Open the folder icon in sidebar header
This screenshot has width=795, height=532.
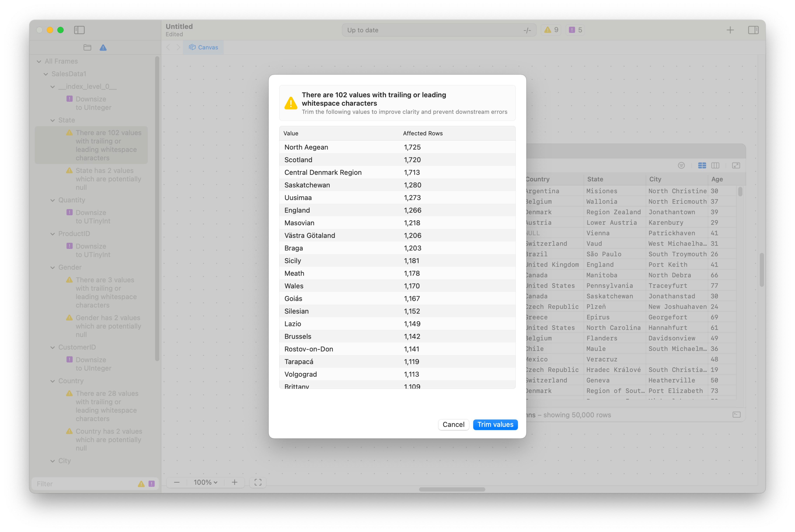pyautogui.click(x=87, y=47)
